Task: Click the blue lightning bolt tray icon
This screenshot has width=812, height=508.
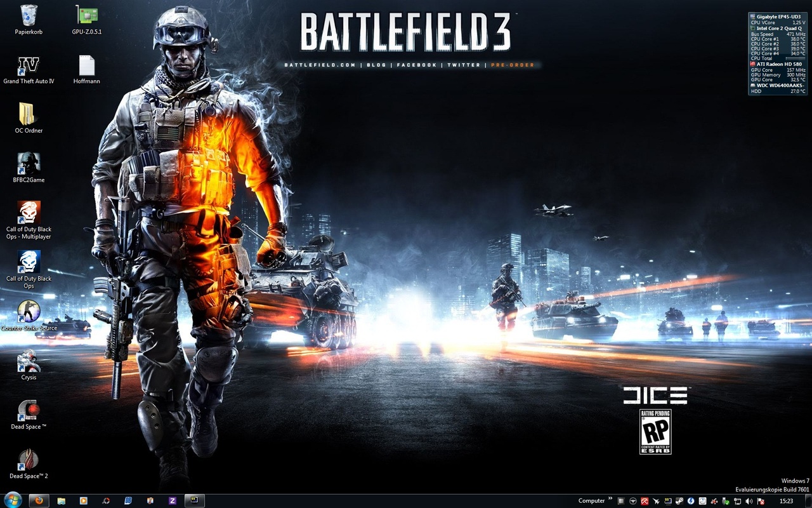Action: 691,501
